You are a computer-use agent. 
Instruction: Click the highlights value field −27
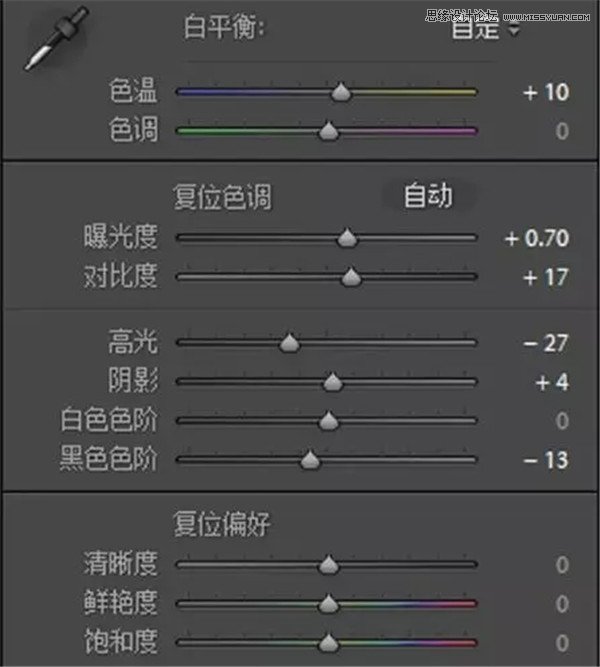point(546,343)
